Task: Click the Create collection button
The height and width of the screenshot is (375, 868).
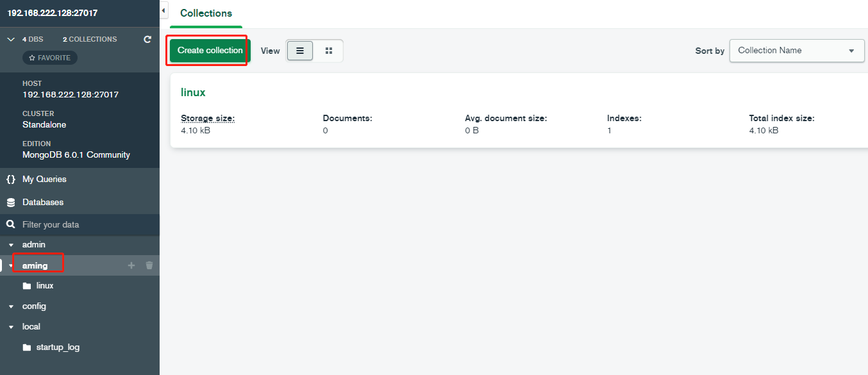Action: (x=210, y=51)
